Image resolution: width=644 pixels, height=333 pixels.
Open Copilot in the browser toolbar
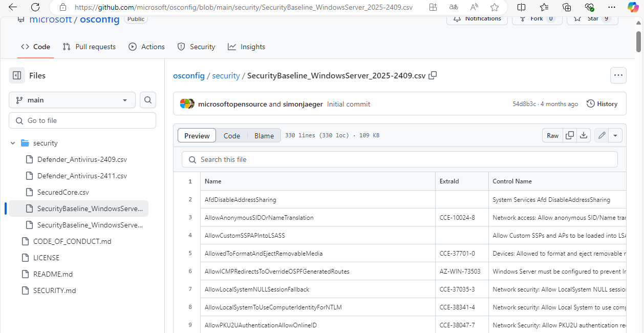633,7
